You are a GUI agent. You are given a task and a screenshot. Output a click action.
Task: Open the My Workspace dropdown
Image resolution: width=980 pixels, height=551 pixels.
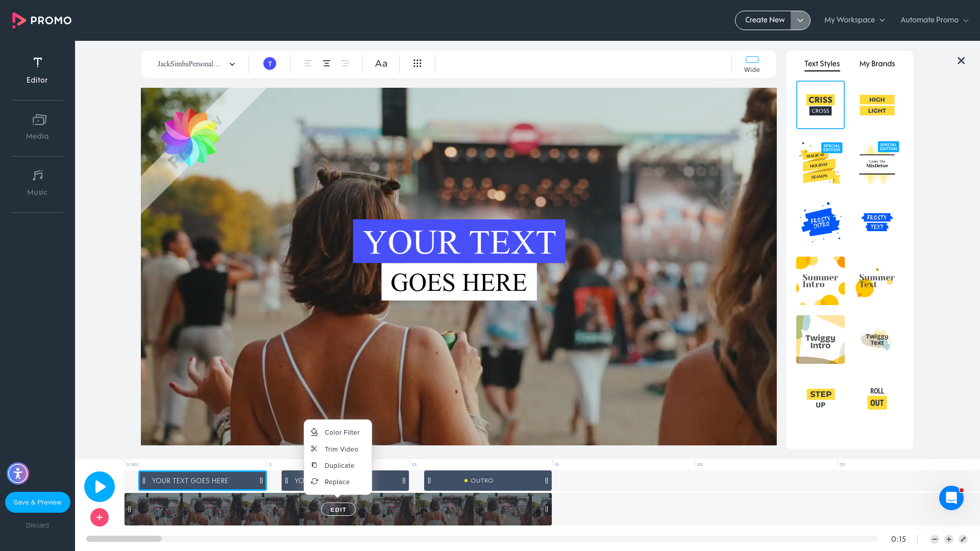coord(854,20)
